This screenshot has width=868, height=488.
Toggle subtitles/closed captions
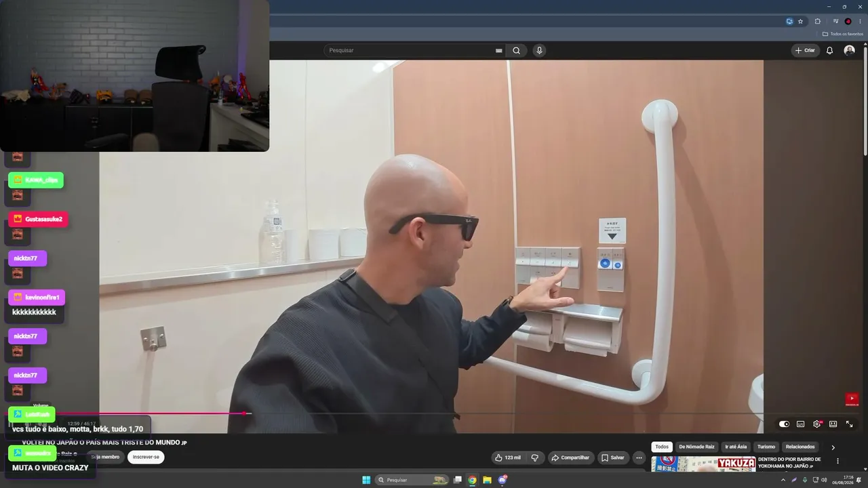800,424
